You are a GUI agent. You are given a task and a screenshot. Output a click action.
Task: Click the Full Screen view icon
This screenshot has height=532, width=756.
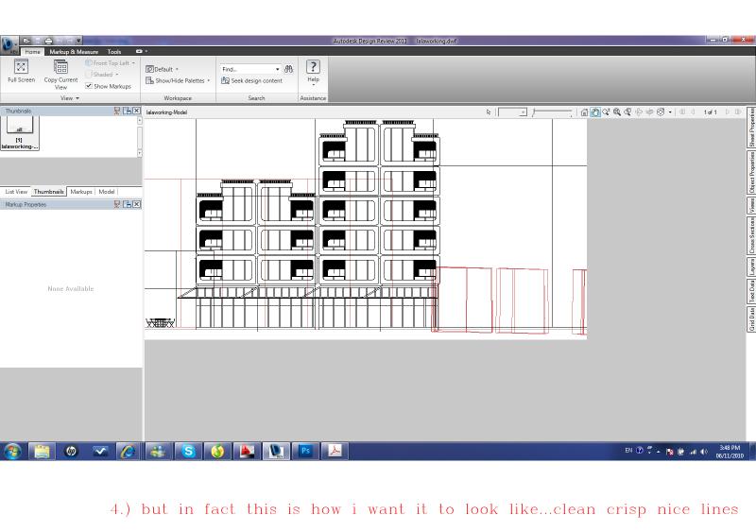(21, 67)
